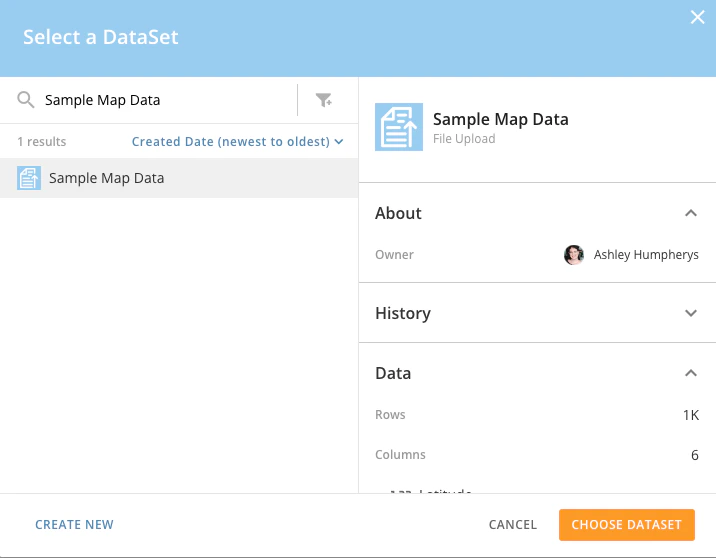716x558 pixels.
Task: Open the add filter funnel icon
Action: click(324, 100)
